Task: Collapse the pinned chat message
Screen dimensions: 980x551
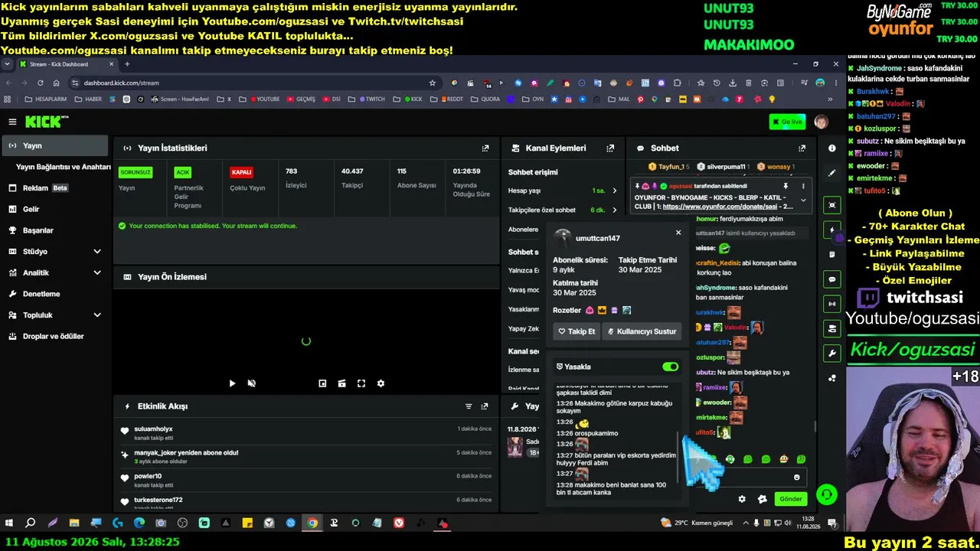Action: click(x=803, y=201)
